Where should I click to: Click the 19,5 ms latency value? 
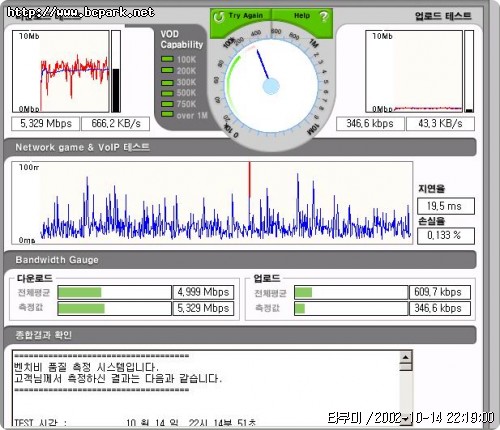(446, 206)
